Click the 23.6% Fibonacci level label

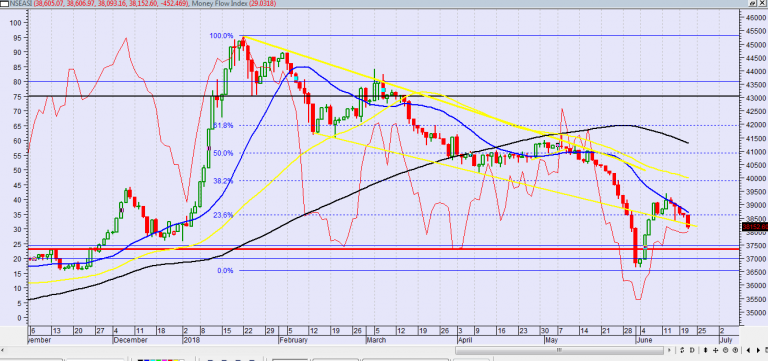point(223,215)
